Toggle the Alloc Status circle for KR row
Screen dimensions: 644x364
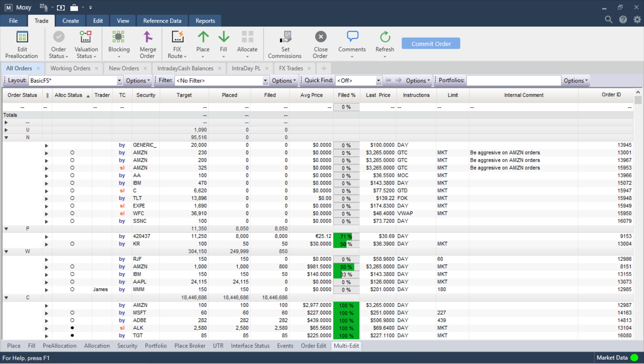(72, 244)
